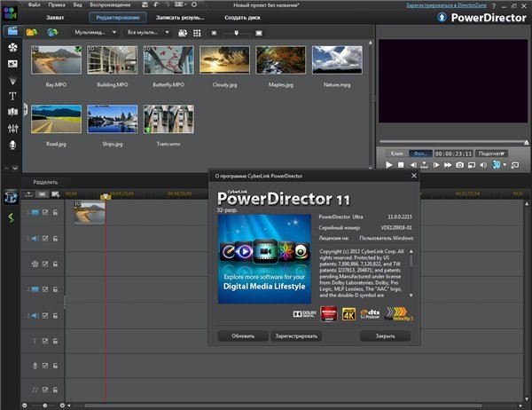Click the 00:00:23:11 timecode field
532x410 pixels.
453,154
